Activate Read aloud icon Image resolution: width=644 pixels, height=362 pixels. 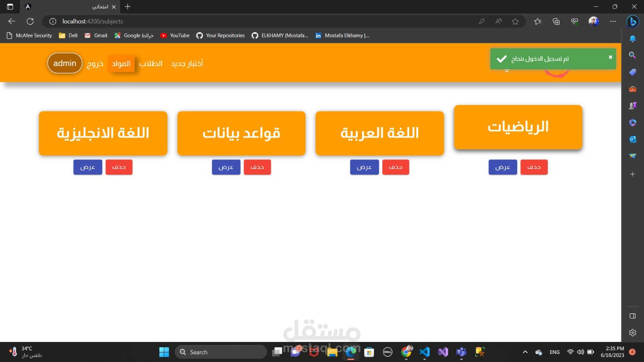coord(499,21)
